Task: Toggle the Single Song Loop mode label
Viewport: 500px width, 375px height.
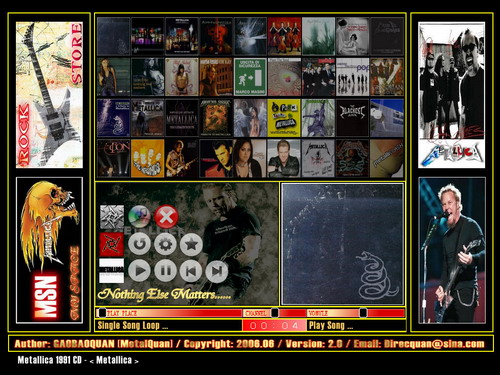Action: tap(133, 325)
